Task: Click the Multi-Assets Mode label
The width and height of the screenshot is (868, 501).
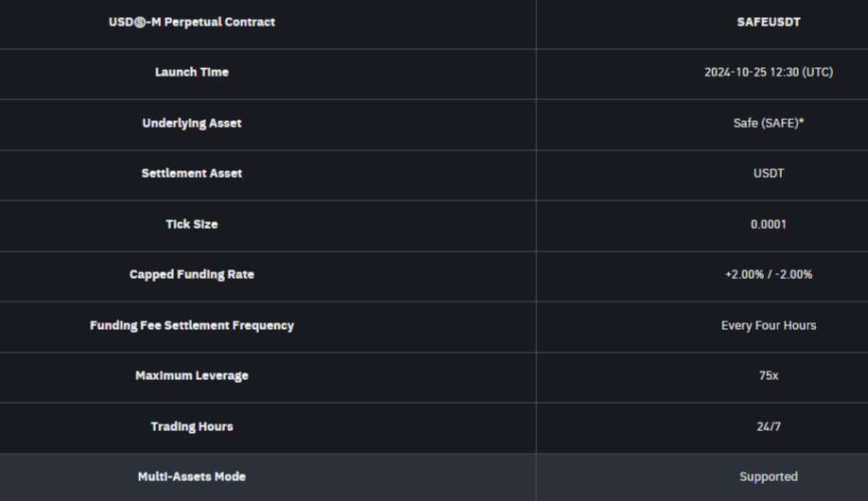Action: [x=192, y=476]
